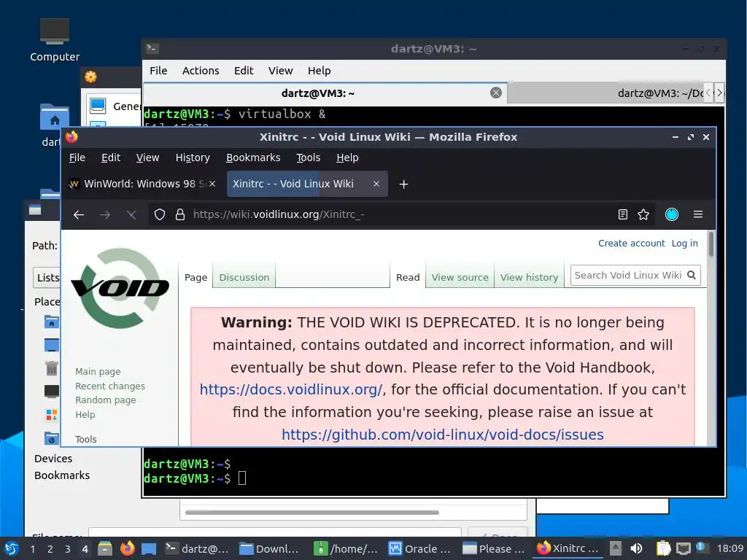Viewport: 747px width, 560px height.
Task: Open the docs.voidlinux.org link
Action: point(290,389)
